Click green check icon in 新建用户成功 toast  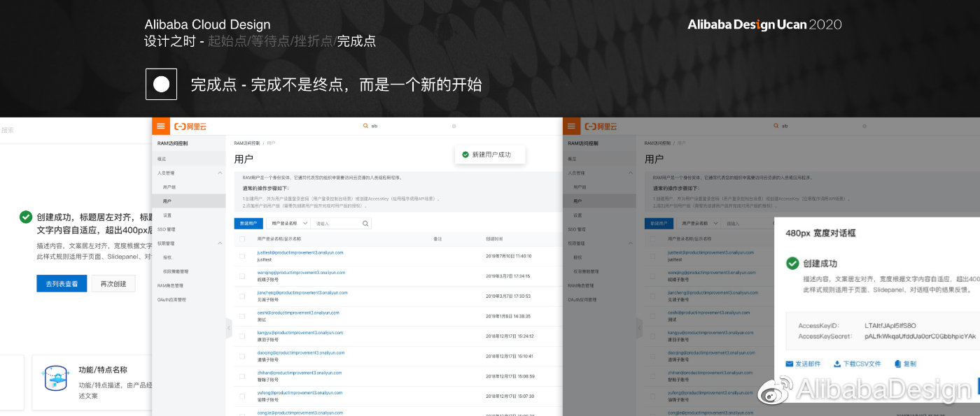pyautogui.click(x=465, y=155)
